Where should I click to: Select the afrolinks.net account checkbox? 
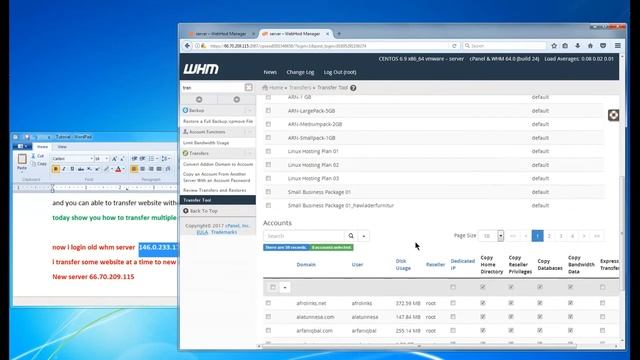[268, 303]
